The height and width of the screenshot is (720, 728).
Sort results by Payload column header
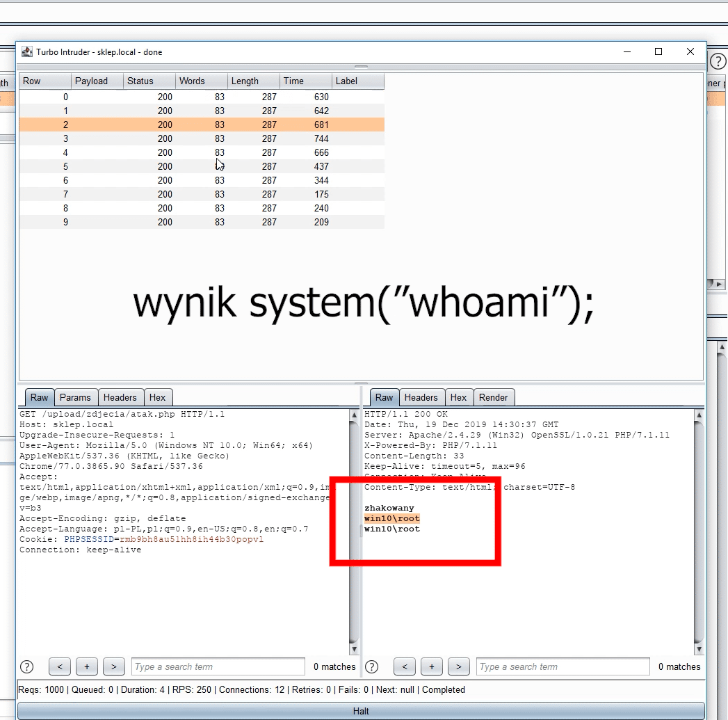pyautogui.click(x=97, y=81)
